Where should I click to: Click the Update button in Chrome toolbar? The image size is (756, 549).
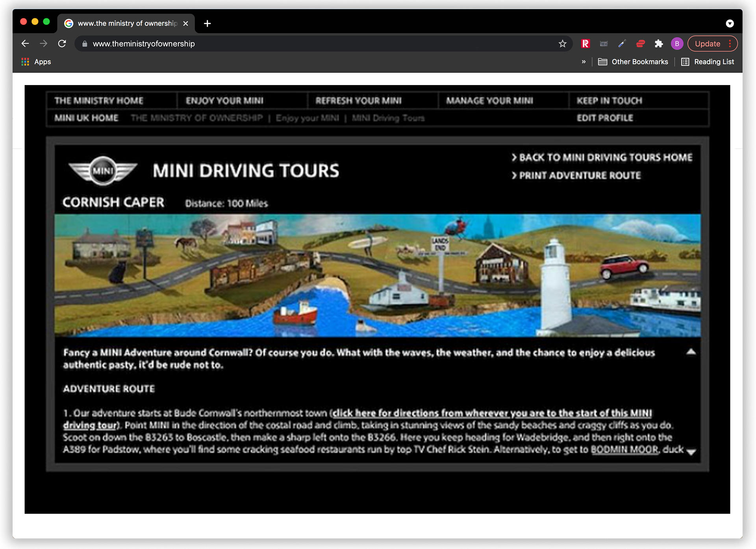(x=708, y=44)
